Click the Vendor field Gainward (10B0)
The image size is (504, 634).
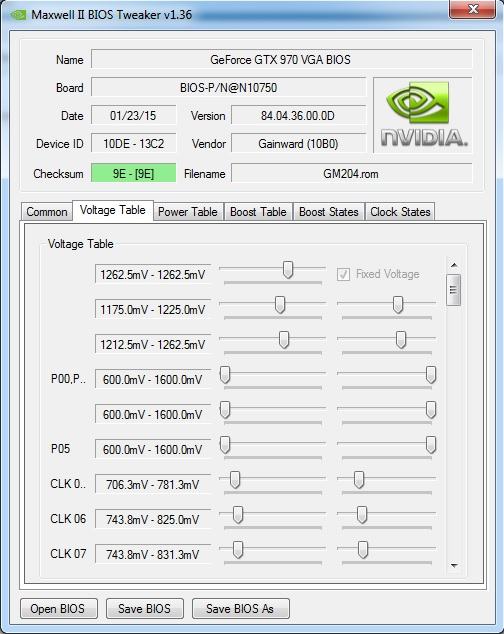[x=298, y=144]
